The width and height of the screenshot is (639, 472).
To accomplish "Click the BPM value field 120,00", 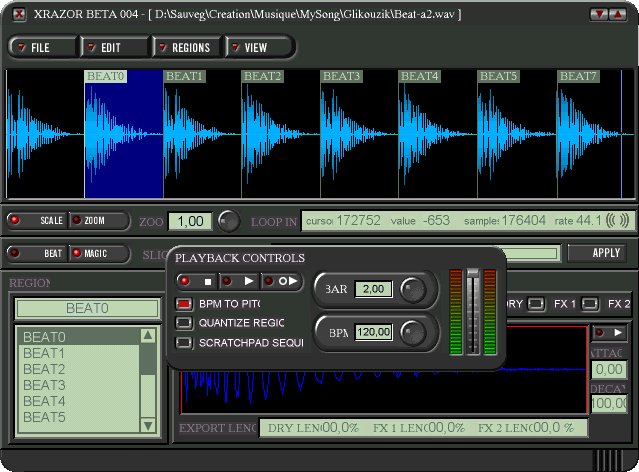I will tap(374, 332).
